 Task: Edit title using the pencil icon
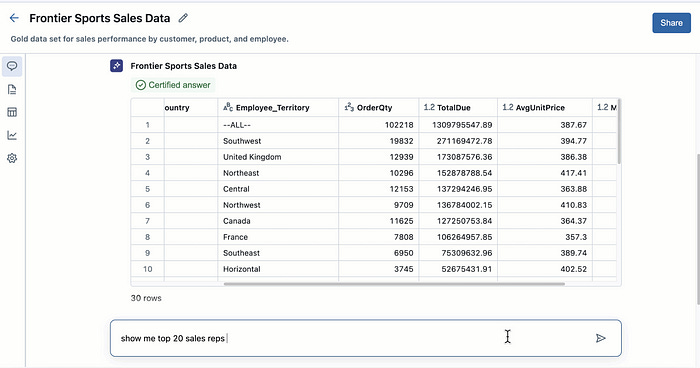(183, 18)
